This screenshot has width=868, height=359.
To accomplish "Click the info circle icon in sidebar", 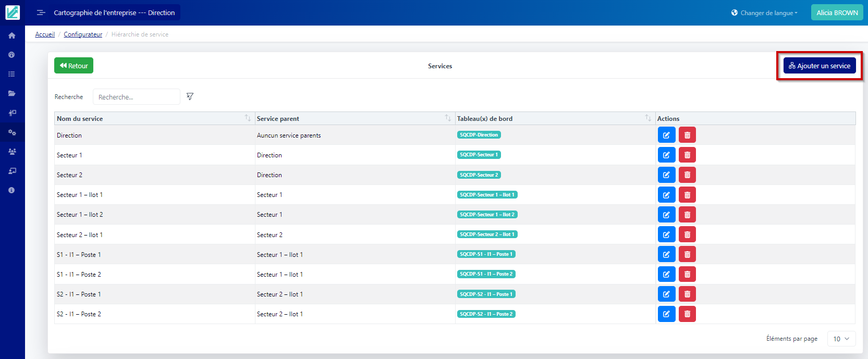I will point(11,190).
